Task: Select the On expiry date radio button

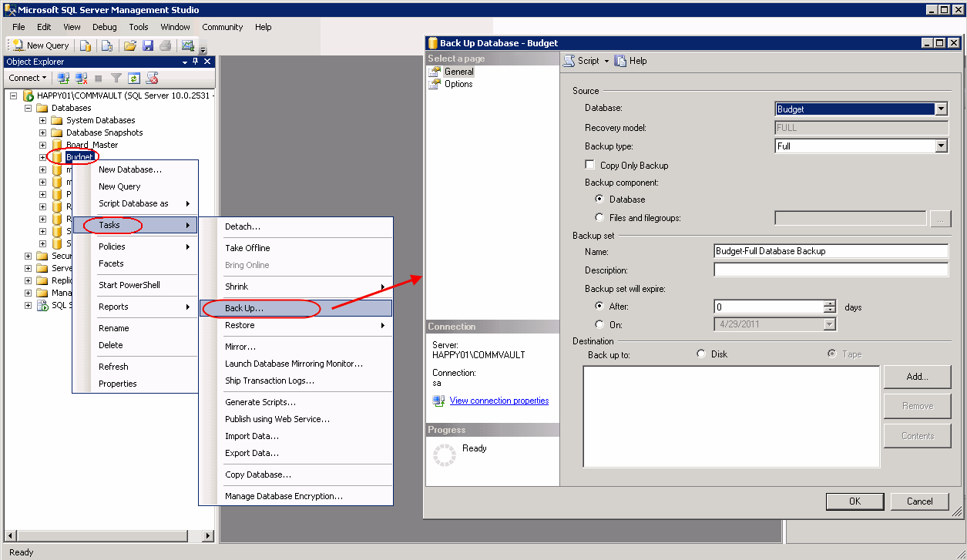Action: coord(599,324)
